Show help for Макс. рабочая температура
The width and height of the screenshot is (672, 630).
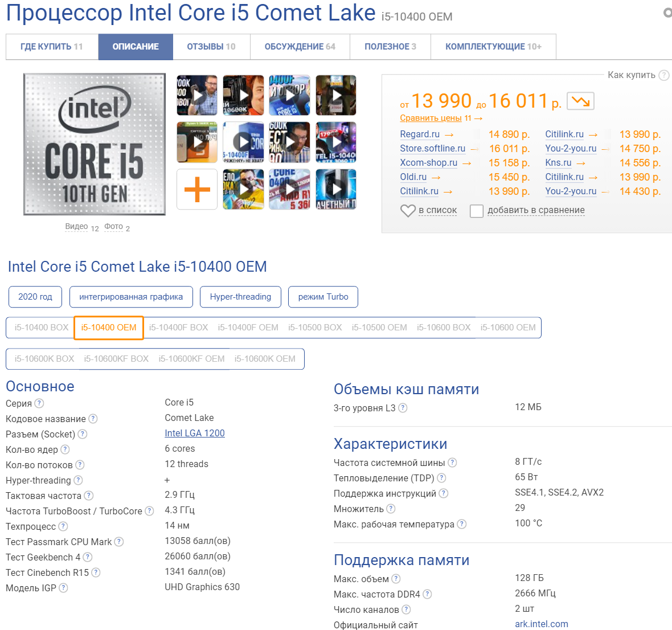[461, 524]
